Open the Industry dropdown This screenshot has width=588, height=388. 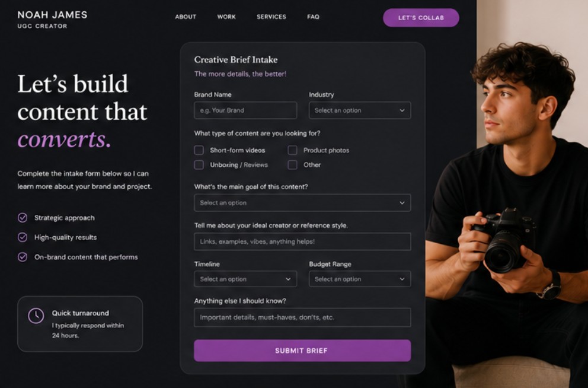click(360, 110)
